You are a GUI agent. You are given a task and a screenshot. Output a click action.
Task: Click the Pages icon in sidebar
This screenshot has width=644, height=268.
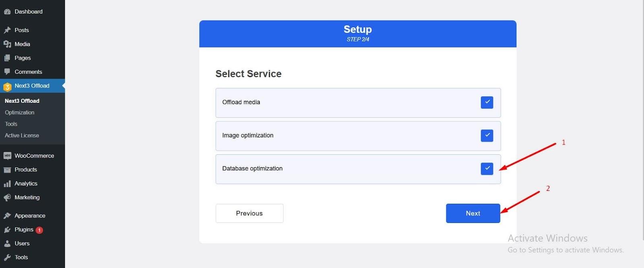[7, 58]
